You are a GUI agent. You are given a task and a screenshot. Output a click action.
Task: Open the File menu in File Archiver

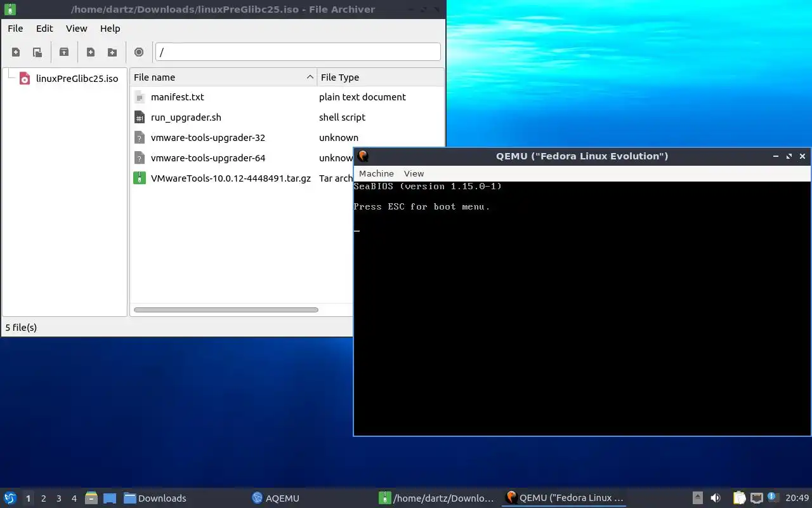pyautogui.click(x=15, y=29)
